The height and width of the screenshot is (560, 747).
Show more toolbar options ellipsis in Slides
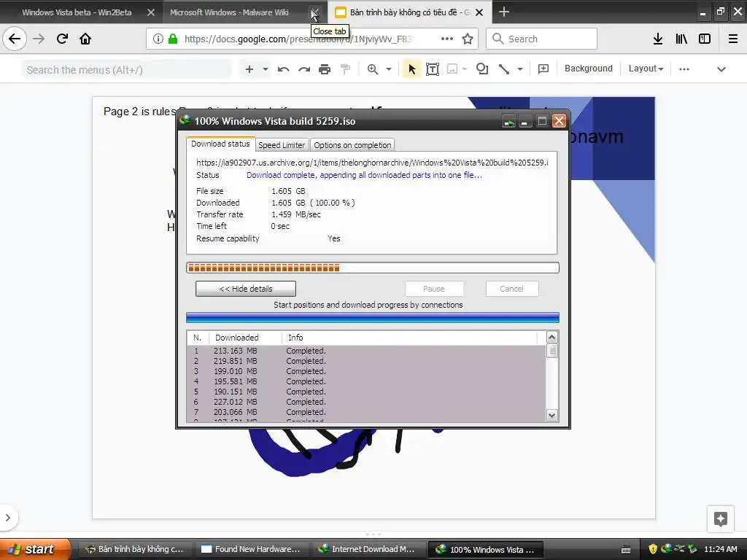point(684,69)
